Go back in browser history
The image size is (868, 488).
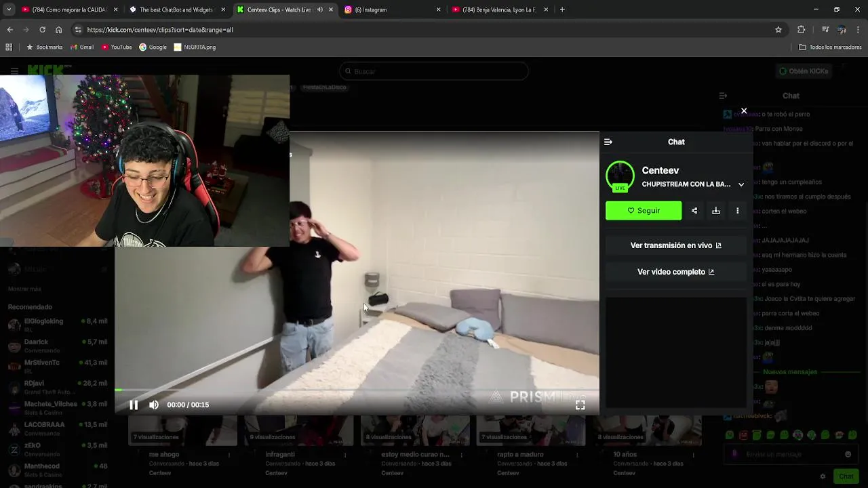click(x=9, y=30)
